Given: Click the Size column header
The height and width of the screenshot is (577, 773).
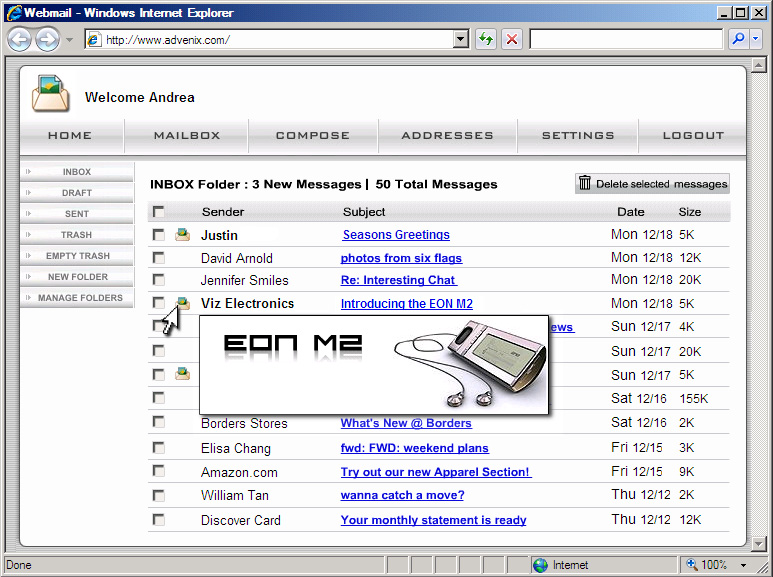Looking at the screenshot, I should (x=690, y=212).
